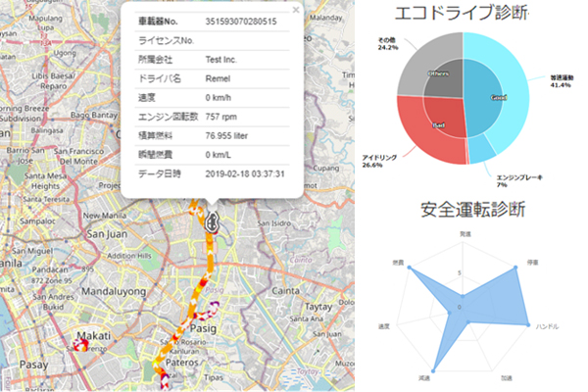Click the Pasig label on the map
Screen dimensions: 588x392
click(203, 328)
